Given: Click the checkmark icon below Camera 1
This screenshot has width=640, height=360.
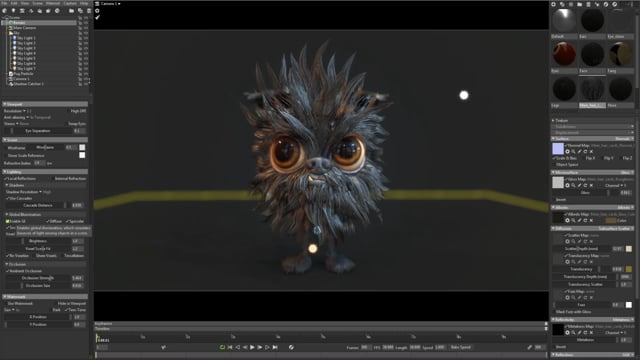Looking at the screenshot, I should (x=97, y=17).
